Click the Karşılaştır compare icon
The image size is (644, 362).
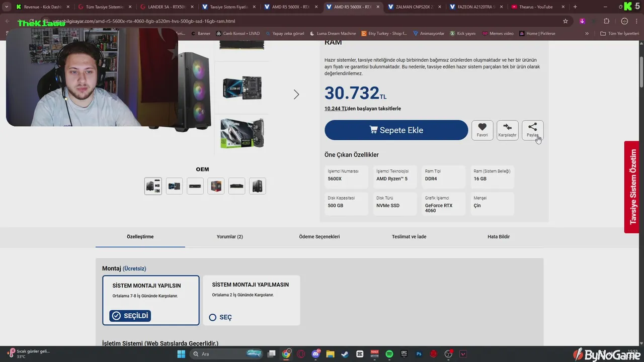(x=507, y=127)
